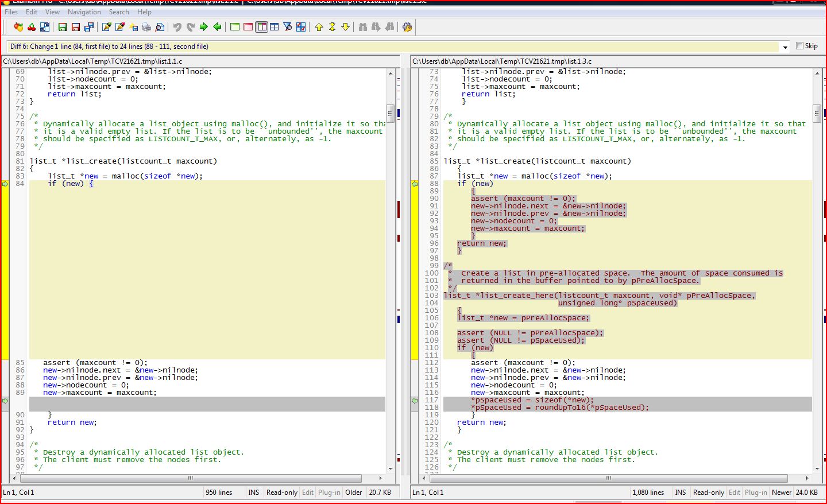Open the Help menu

click(144, 12)
